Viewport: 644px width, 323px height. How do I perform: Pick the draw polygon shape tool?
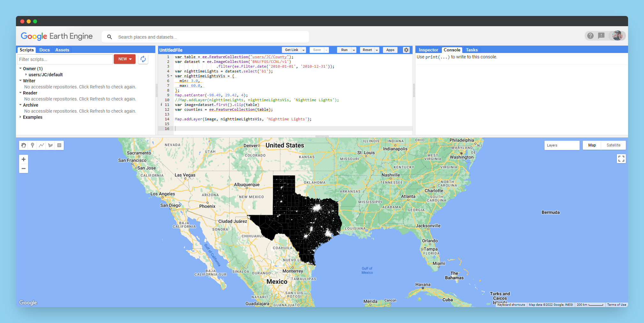pos(50,145)
